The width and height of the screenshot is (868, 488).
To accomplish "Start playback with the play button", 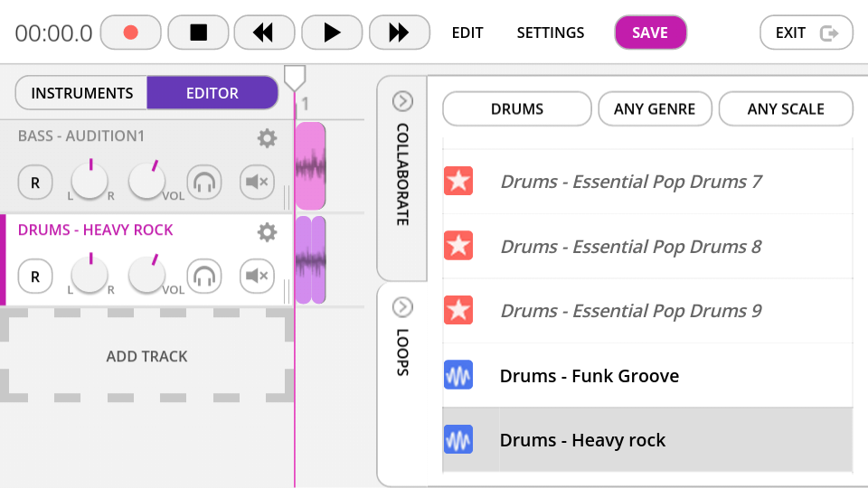I will click(x=332, y=33).
